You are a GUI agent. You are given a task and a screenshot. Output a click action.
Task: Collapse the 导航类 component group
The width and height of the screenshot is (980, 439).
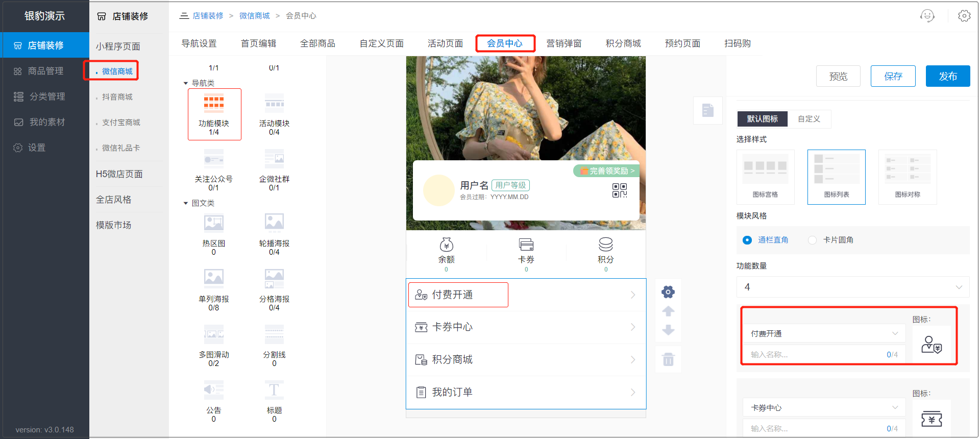click(186, 83)
